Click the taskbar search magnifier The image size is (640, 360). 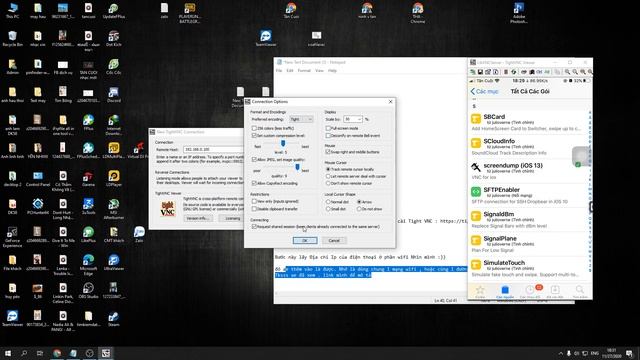[x=24, y=353]
